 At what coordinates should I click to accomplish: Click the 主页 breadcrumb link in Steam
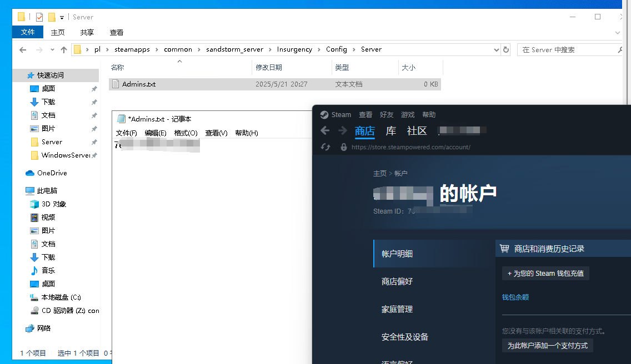[x=380, y=173]
